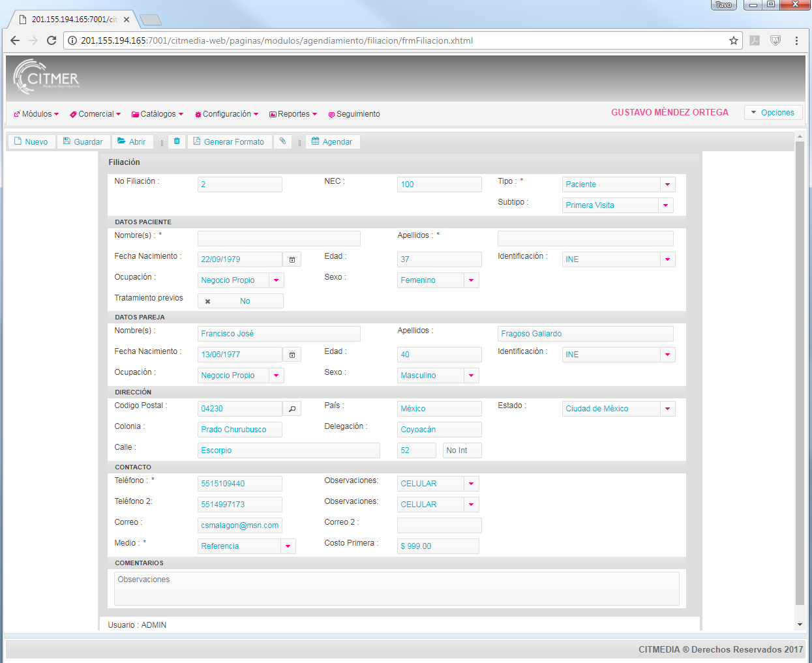The image size is (812, 663).
Task: Open calendar picker for partner birth date
Action: point(292,355)
